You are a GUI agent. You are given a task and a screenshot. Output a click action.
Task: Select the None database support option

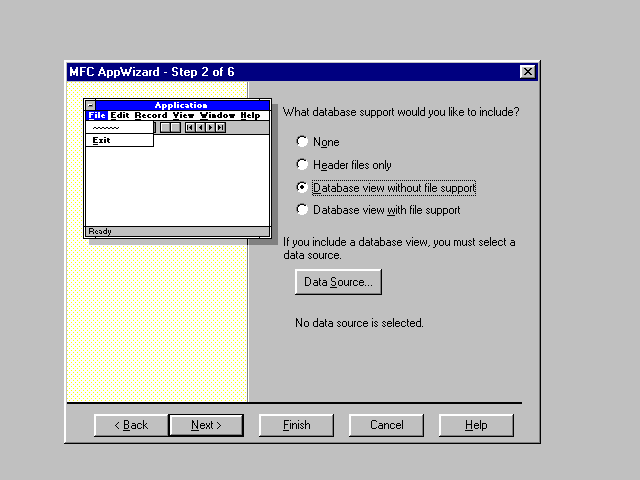pos(303,142)
